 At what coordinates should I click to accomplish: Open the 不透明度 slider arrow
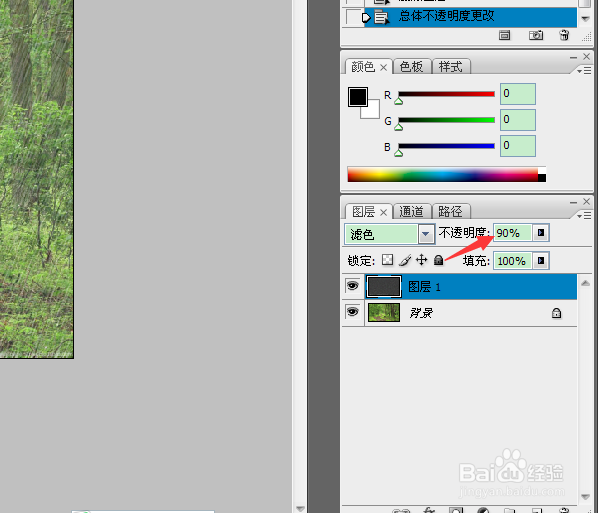(x=540, y=233)
